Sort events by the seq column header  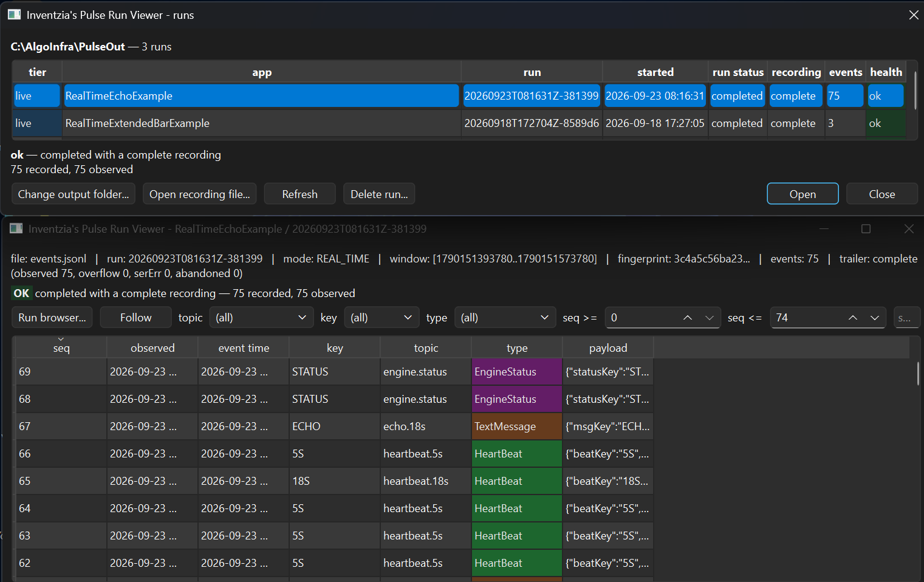(x=61, y=347)
